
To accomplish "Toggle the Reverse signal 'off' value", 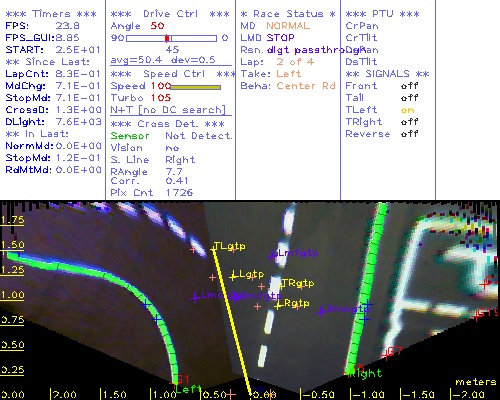I will [x=409, y=134].
